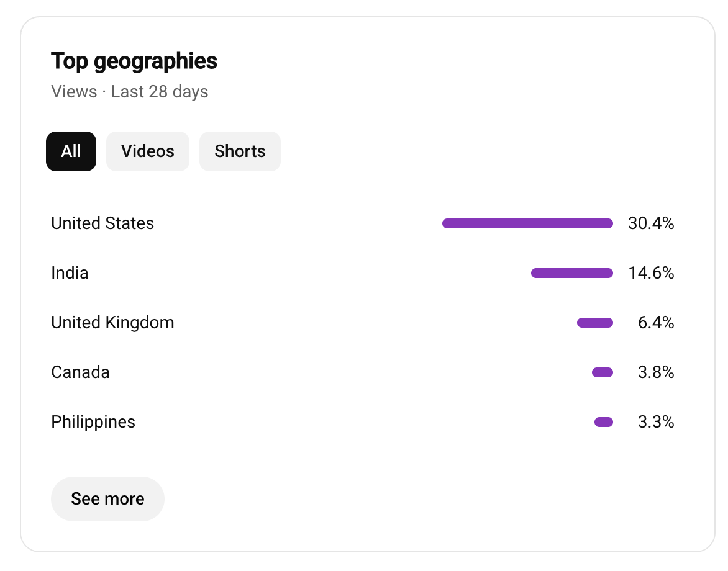Click the Philippines purple bar
This screenshot has width=728, height=571.
(x=604, y=422)
